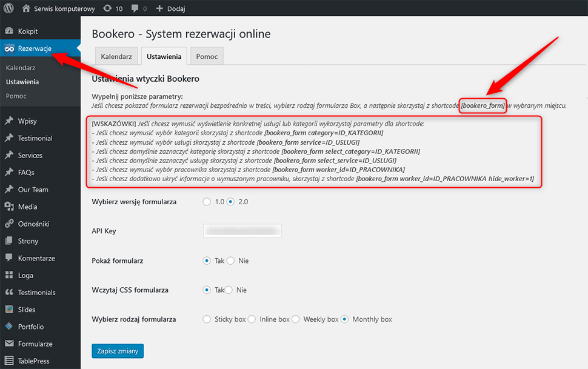
Task: Click the pin icon beside Our Team
Action: (x=9, y=190)
